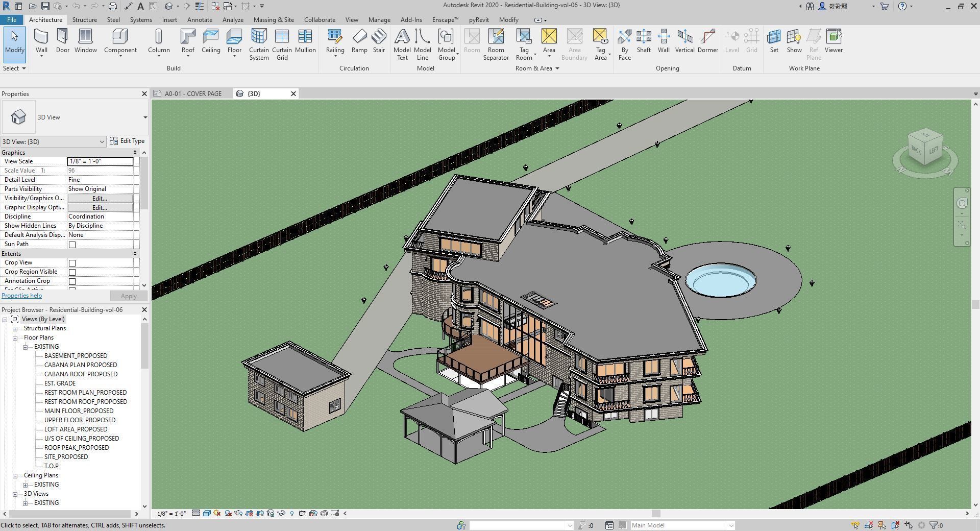Select the Shaft opening tool
This screenshot has height=531, width=980.
click(x=644, y=41)
